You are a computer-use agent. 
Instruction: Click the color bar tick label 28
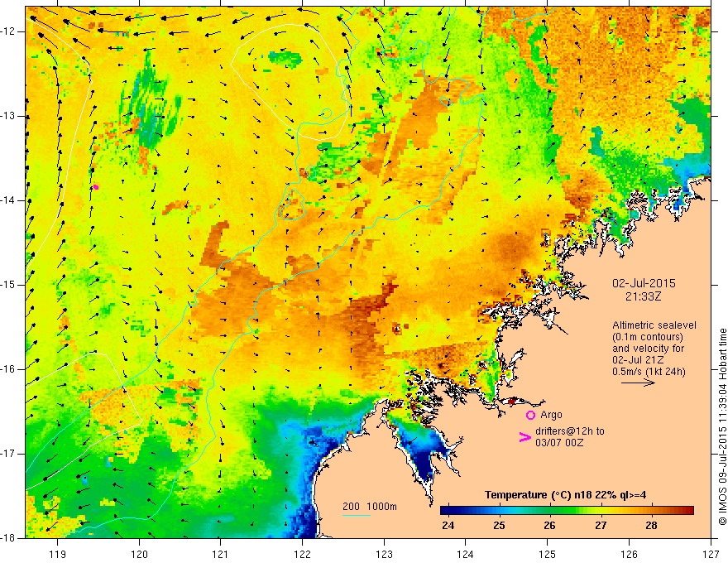[651, 526]
